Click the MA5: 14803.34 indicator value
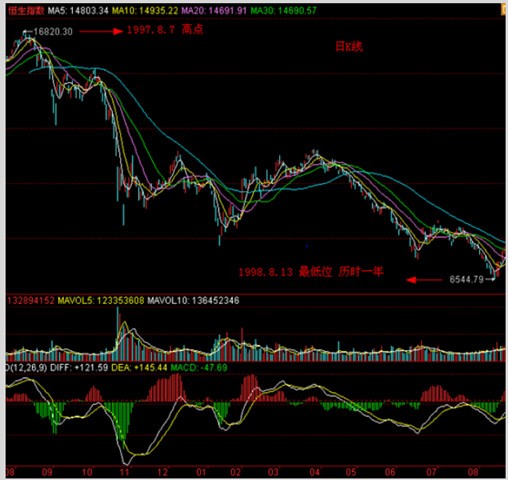Viewport: 508px width, 480px height. tap(78, 11)
